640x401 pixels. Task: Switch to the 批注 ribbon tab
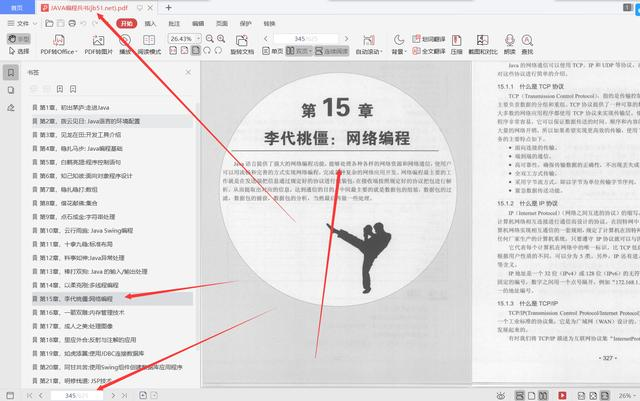pos(174,23)
